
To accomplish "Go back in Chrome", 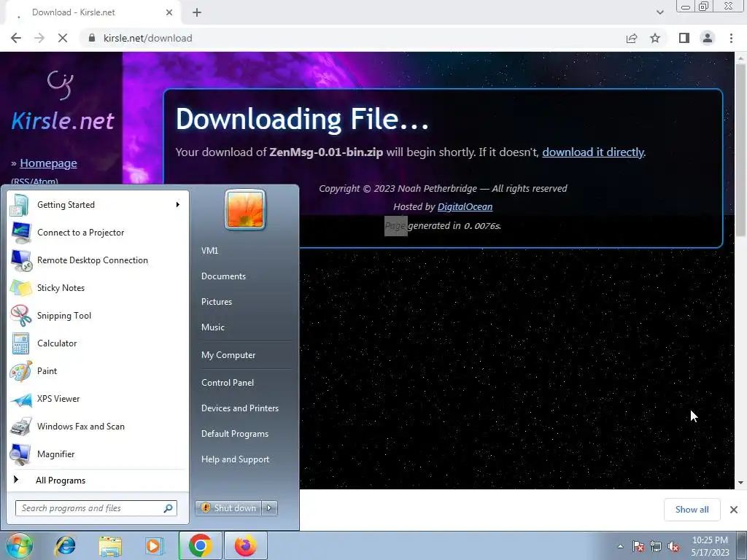I will tap(16, 38).
